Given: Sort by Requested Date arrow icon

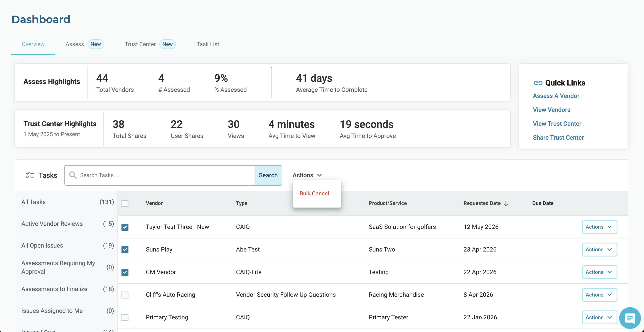Looking at the screenshot, I should pyautogui.click(x=506, y=203).
